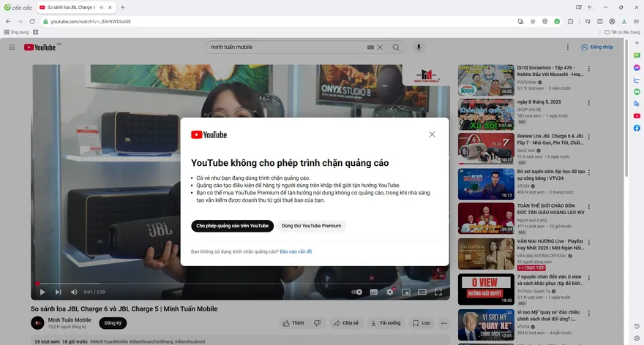This screenshot has width=644, height=345.
Task: Open more actions menu next to Lưu
Action: tap(444, 323)
